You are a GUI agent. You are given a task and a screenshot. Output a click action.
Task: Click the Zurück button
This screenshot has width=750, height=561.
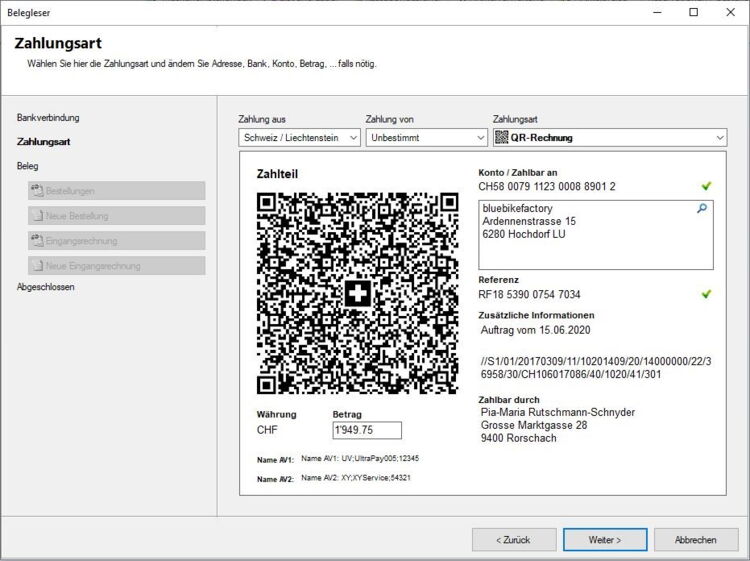click(x=514, y=539)
